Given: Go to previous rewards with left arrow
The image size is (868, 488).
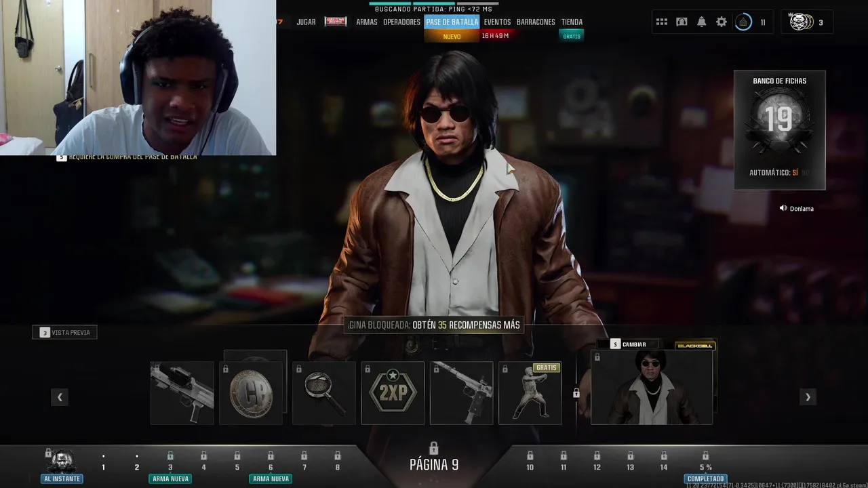Looking at the screenshot, I should pyautogui.click(x=60, y=397).
